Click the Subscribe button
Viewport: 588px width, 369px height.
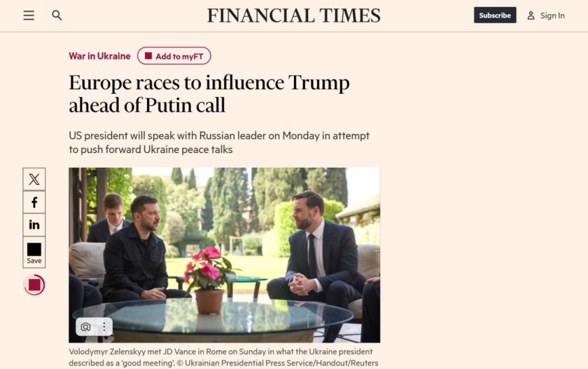click(x=495, y=15)
